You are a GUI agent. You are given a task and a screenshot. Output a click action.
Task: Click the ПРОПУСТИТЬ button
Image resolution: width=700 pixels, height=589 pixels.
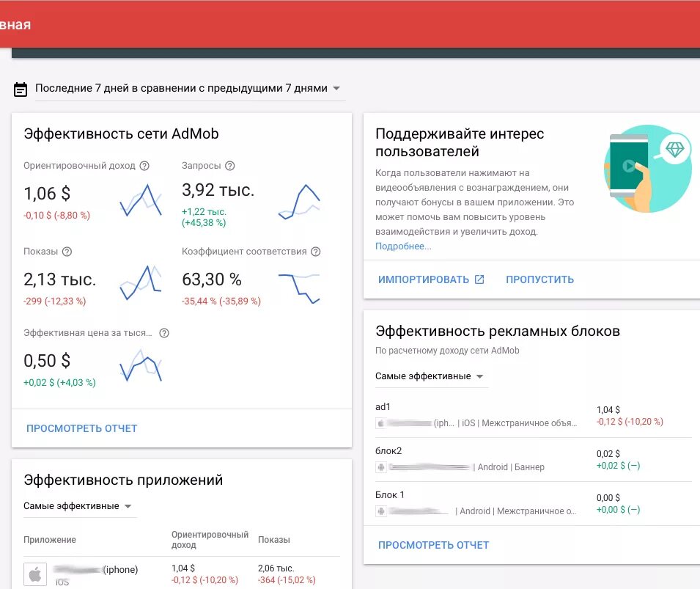click(x=539, y=279)
